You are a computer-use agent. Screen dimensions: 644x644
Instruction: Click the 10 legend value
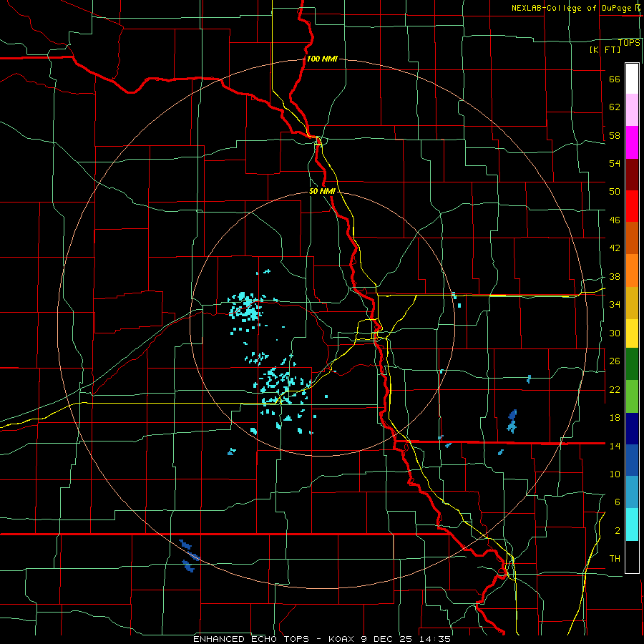pyautogui.click(x=615, y=474)
